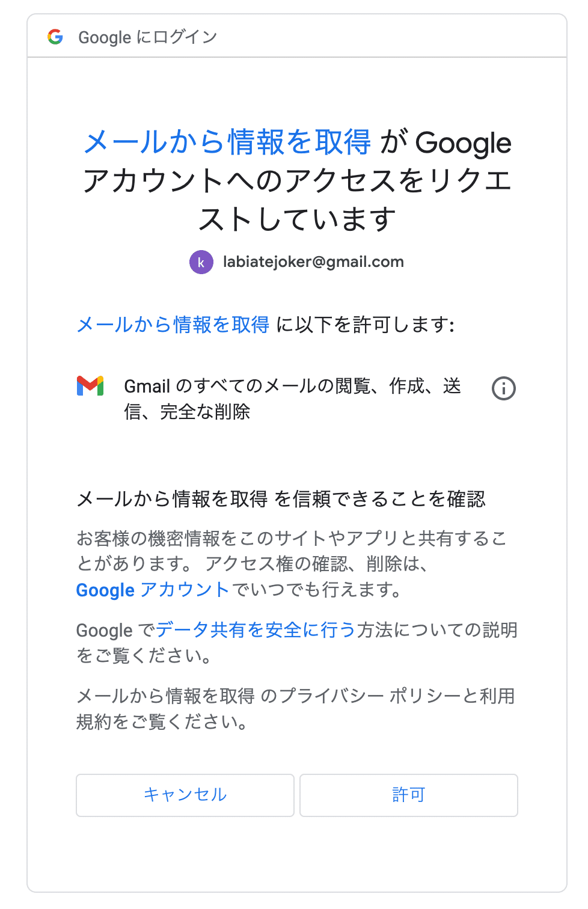Click the を信頼できることを確認 section heading

(380, 499)
